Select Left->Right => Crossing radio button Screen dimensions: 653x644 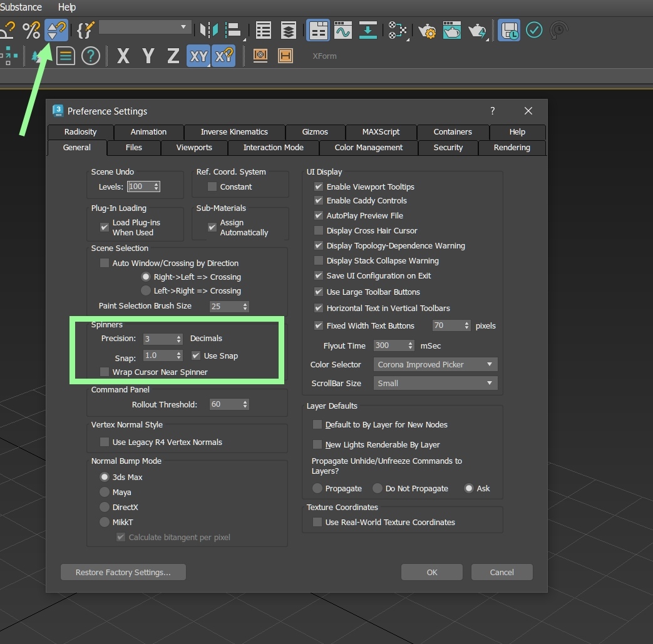(x=146, y=290)
